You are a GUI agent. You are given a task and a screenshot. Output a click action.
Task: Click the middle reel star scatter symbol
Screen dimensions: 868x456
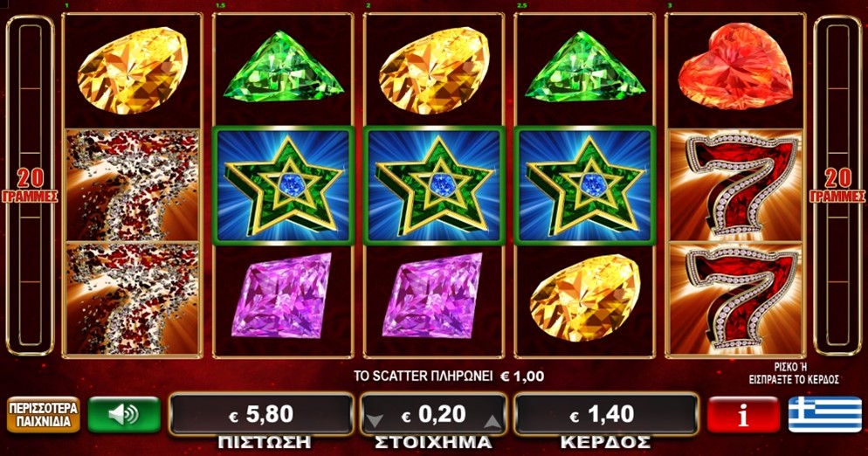click(x=434, y=185)
